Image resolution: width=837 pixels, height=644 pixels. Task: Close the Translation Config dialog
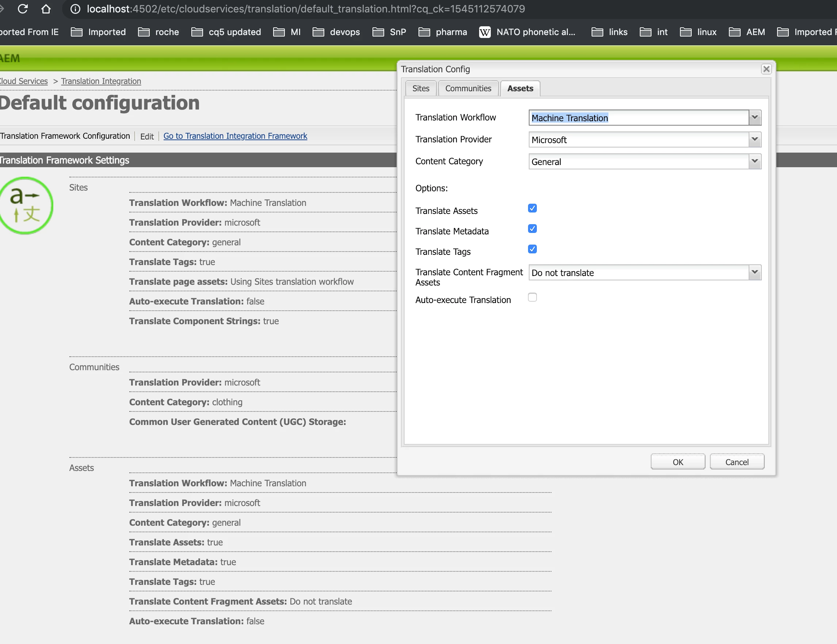click(x=766, y=69)
